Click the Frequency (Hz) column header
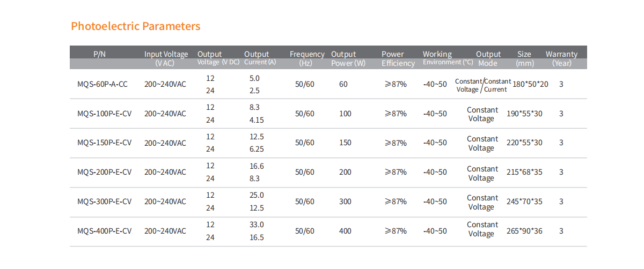This screenshot has width=644, height=269. [x=307, y=58]
